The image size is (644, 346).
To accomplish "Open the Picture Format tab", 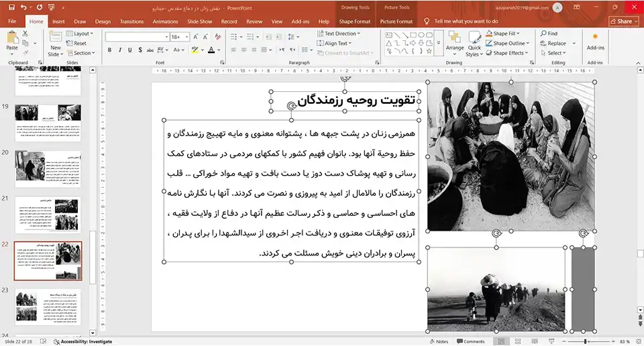I will (396, 21).
